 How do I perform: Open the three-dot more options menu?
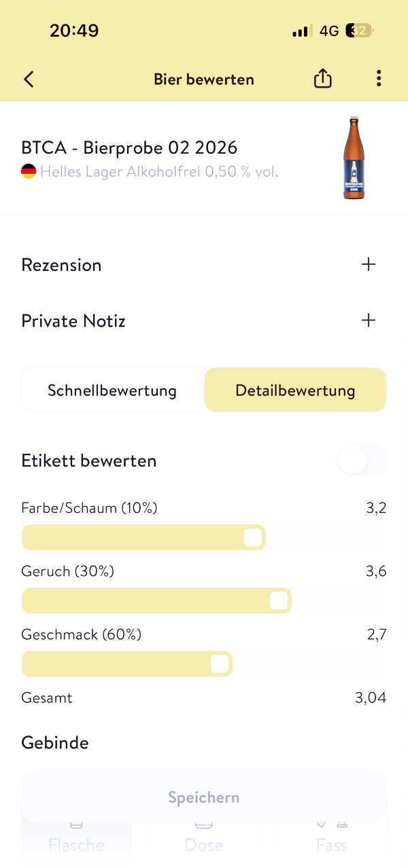[379, 79]
